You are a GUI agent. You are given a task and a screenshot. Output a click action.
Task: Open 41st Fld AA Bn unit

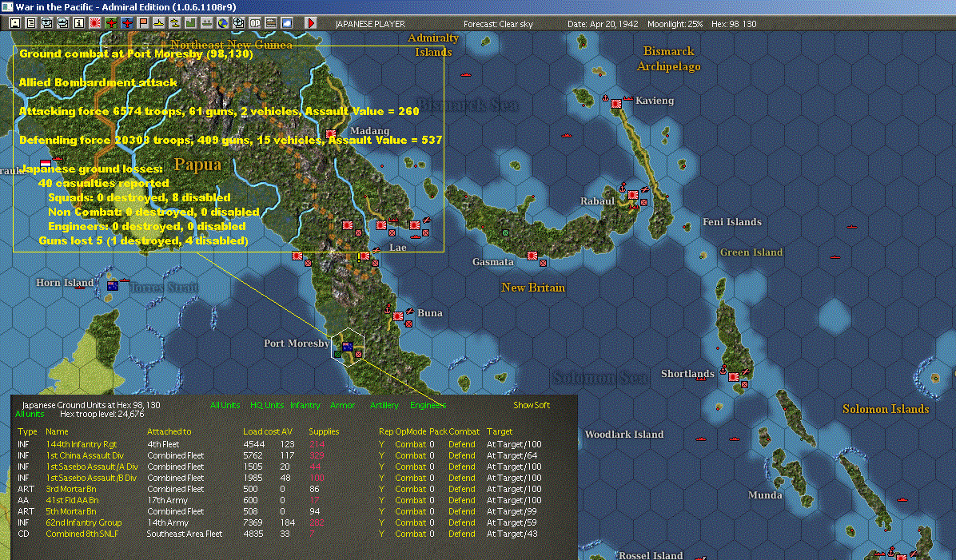72,499
